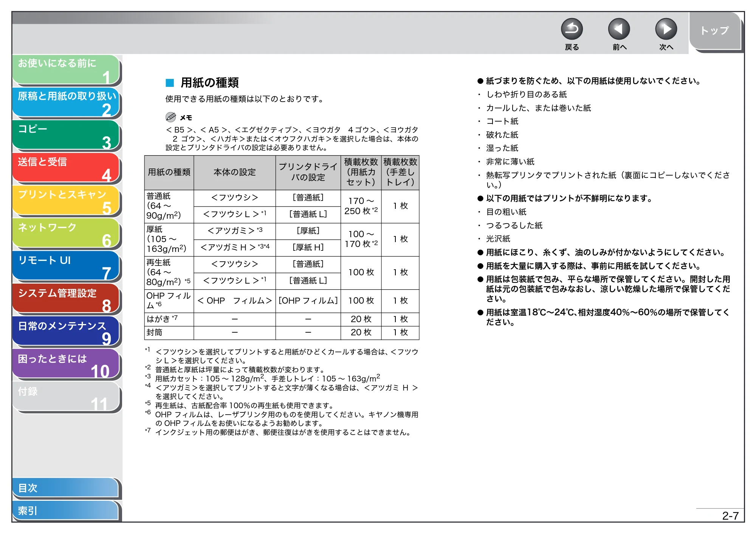Select chapter 4 送信と受信
This screenshot has height=534, width=756.
pos(66,168)
